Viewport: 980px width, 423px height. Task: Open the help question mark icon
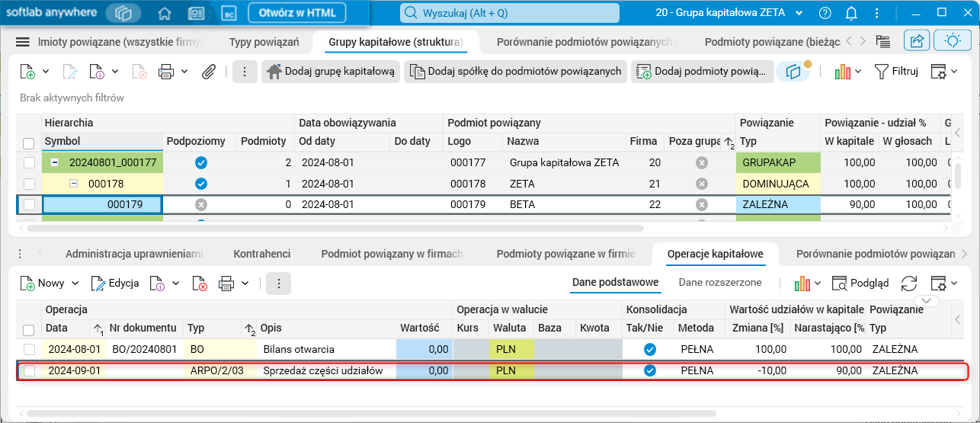coord(825,13)
